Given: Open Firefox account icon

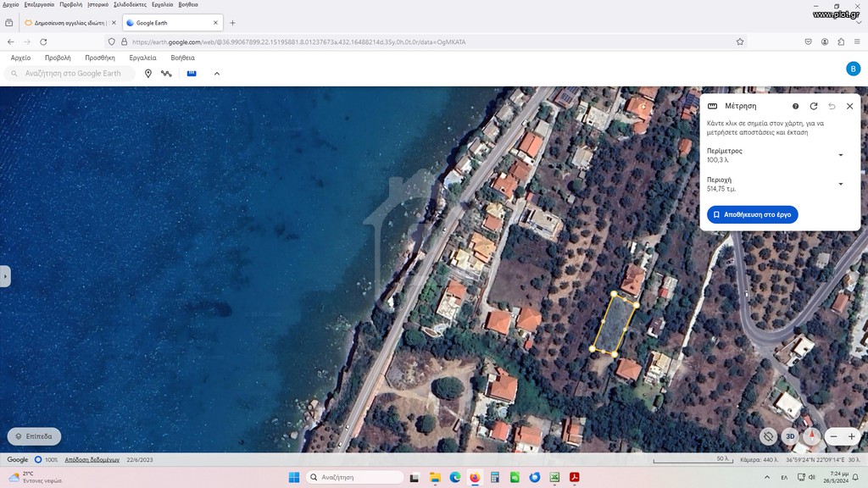Looking at the screenshot, I should click(x=825, y=42).
